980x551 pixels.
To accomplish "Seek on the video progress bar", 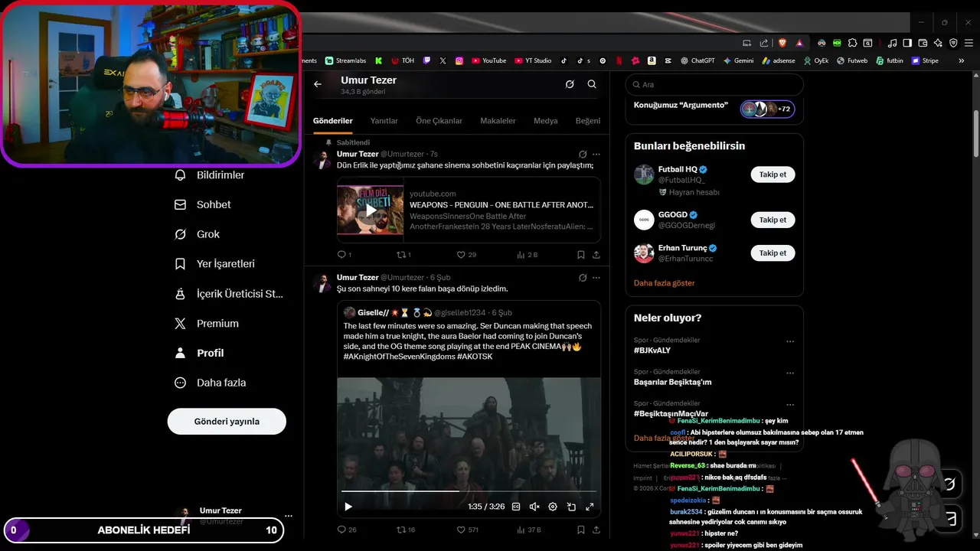I will coord(469,491).
